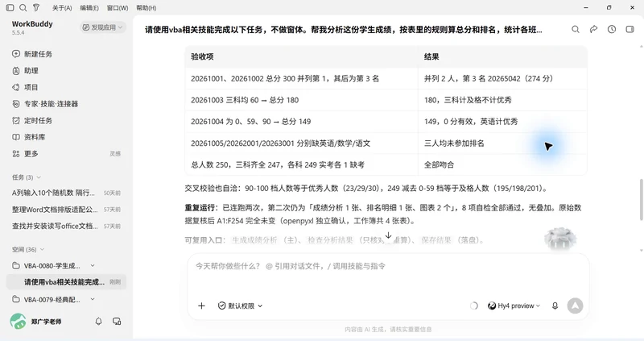
Task: Click the loading progress ring icon
Action: coord(473,306)
